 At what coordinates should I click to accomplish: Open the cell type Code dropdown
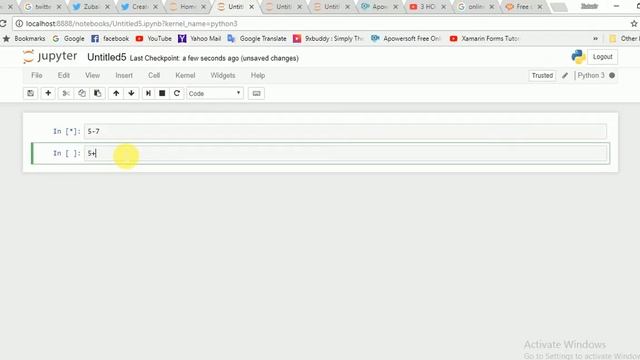215,93
